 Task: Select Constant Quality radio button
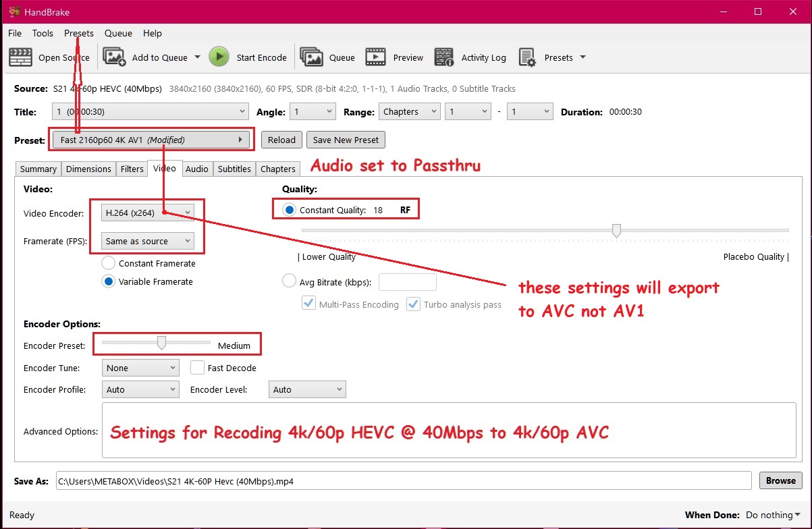[290, 210]
